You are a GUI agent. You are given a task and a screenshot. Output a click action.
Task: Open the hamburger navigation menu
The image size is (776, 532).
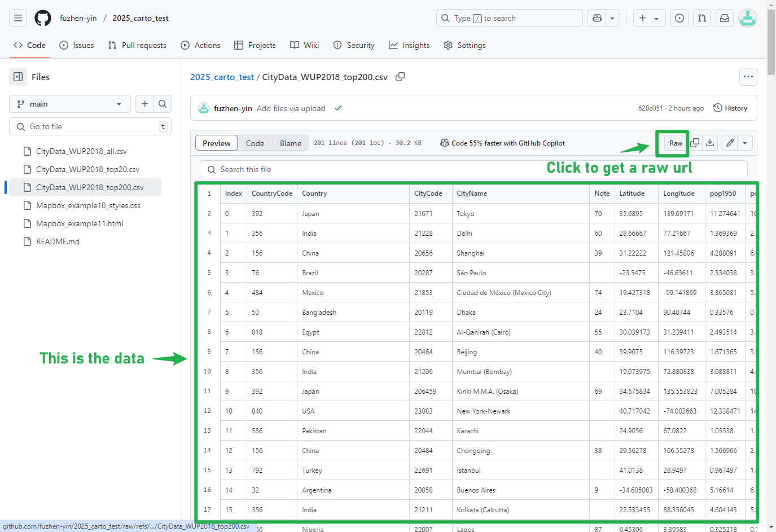click(x=18, y=18)
